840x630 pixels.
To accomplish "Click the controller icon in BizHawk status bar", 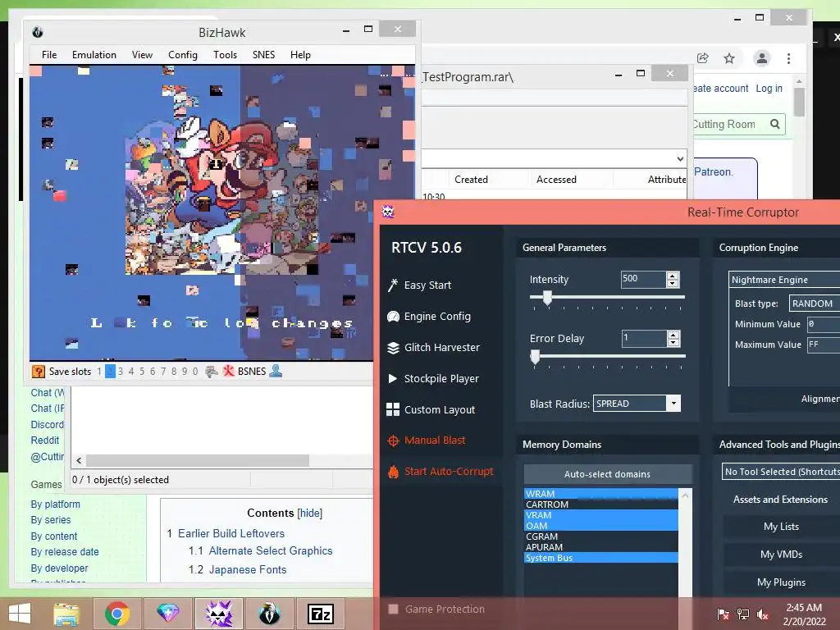I will pos(212,372).
